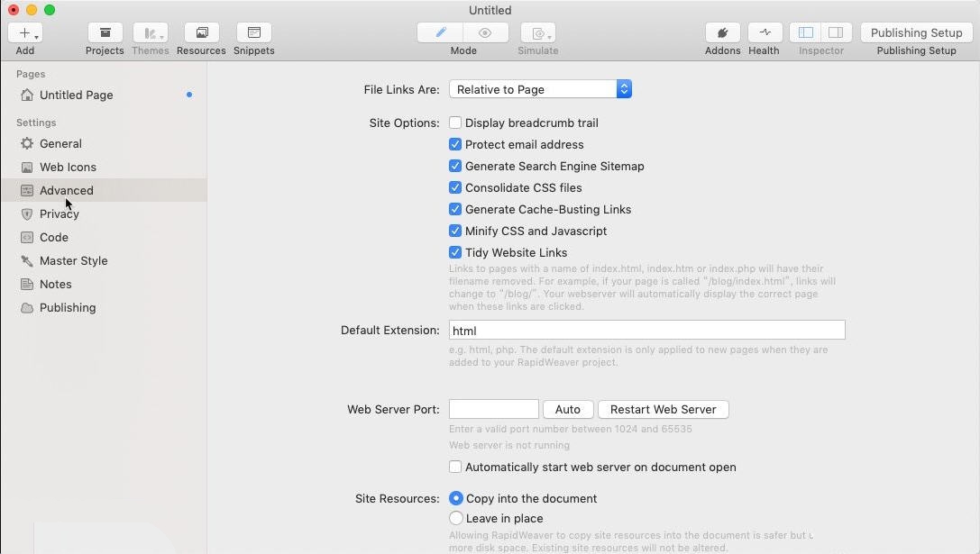Open Master Style settings label
This screenshot has height=554, width=980.
click(x=74, y=261)
